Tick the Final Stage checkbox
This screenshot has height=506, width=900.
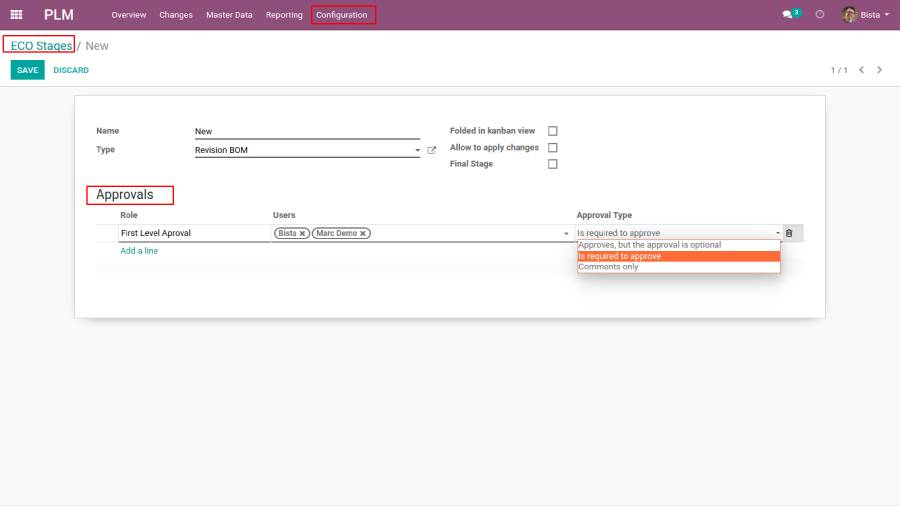[552, 164]
